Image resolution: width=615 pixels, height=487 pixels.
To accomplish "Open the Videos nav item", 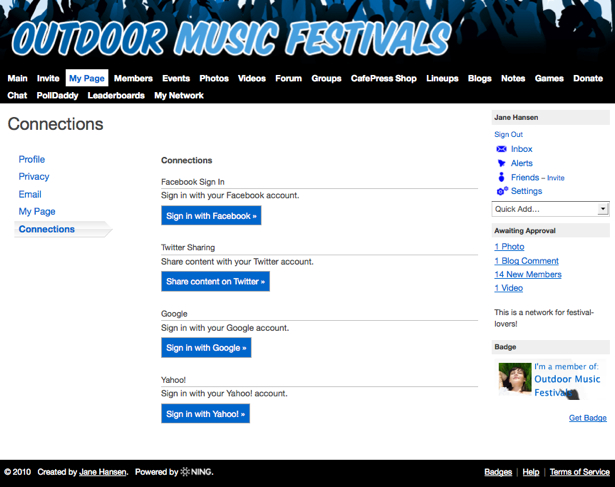I will [x=252, y=78].
